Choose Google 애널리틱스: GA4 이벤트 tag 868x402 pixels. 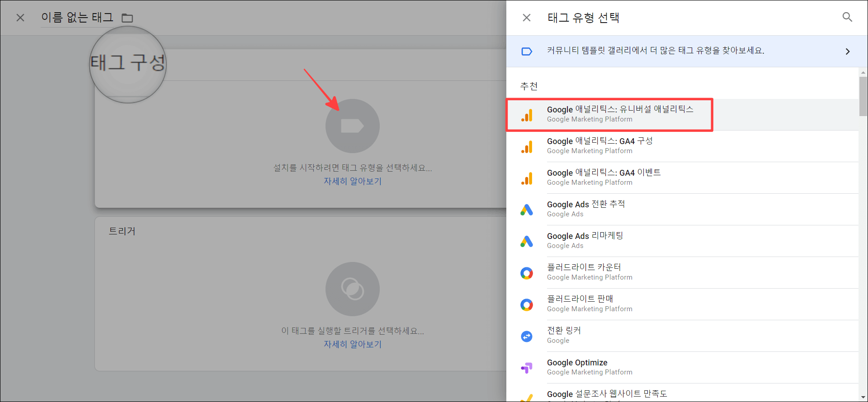682,178
